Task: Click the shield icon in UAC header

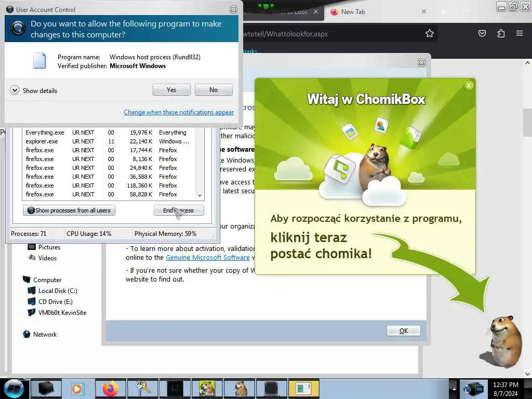Action: (18, 28)
